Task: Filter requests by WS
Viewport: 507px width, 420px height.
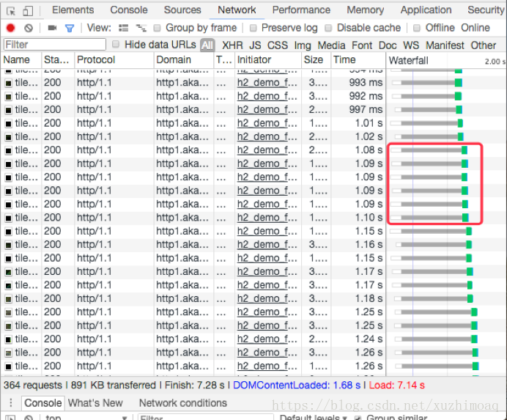Action: pyautogui.click(x=410, y=45)
